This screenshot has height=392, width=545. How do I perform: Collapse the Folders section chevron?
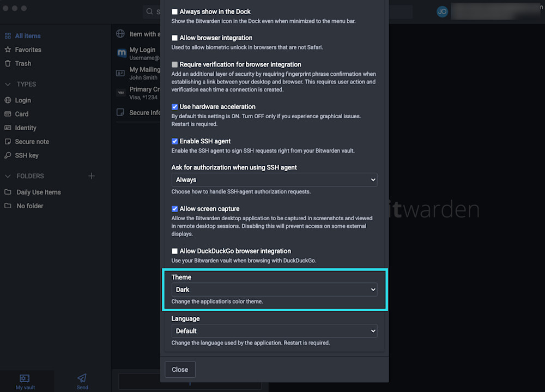[8, 176]
